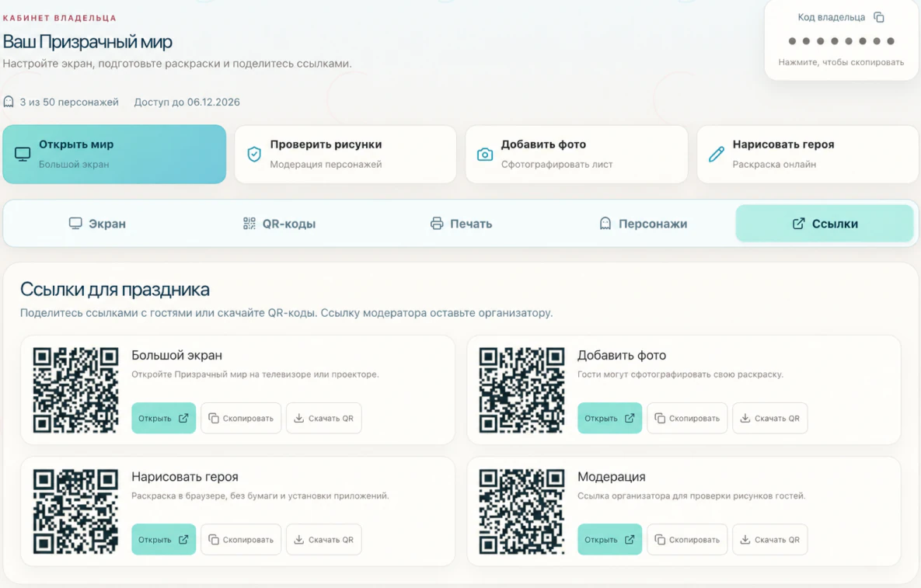Viewport: 921px width, 588px height.
Task: Open the world on the big screen card
Action: 114,155
